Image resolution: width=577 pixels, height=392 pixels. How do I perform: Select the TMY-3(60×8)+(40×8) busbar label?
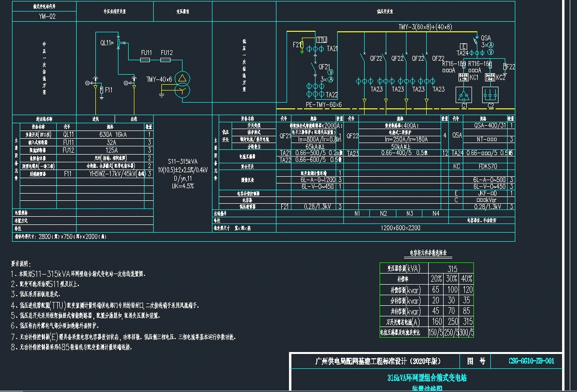point(425,27)
